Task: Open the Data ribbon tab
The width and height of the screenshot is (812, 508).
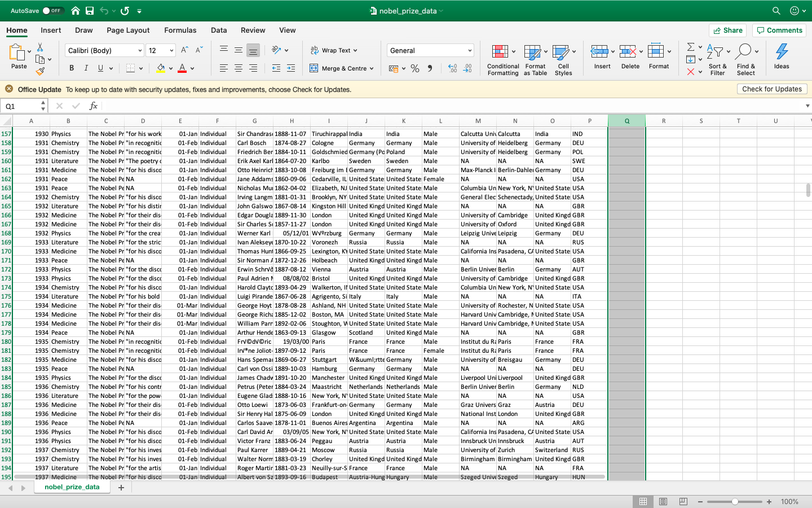Action: 218,30
